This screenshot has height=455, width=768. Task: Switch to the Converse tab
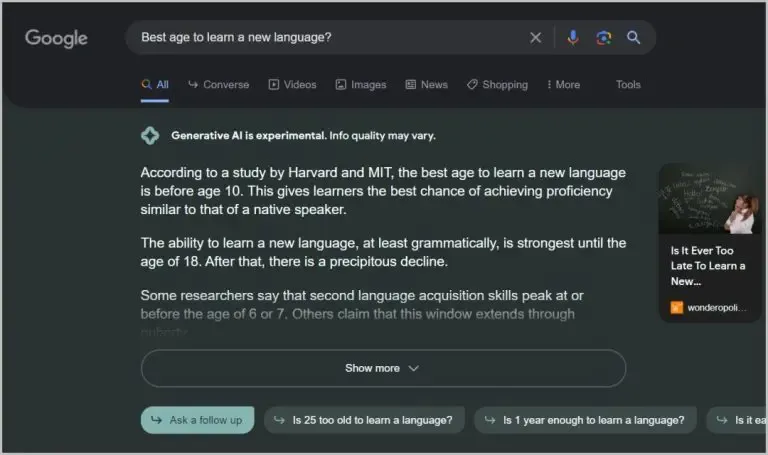218,85
